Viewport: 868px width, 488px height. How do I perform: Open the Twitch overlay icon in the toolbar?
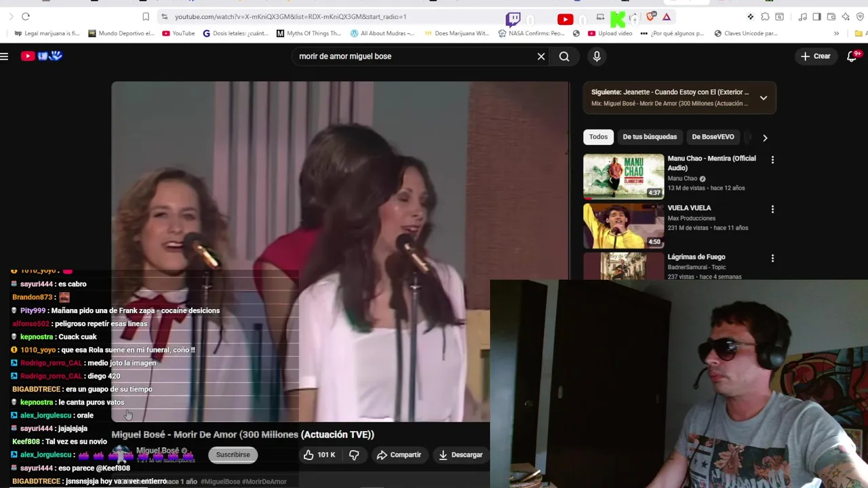tap(513, 19)
